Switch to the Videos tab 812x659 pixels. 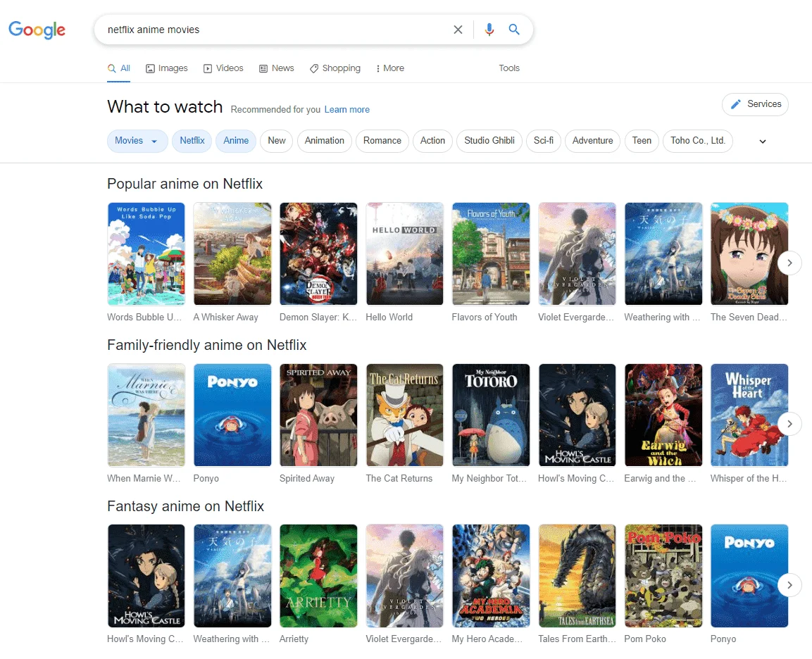coord(223,68)
